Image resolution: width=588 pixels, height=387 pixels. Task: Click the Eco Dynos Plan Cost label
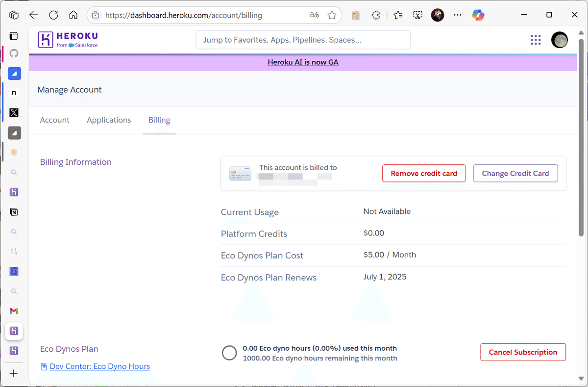click(262, 256)
